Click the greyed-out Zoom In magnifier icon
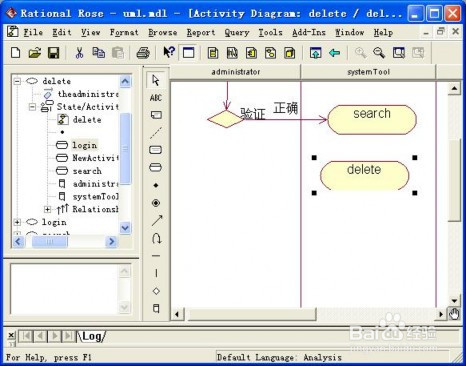The width and height of the screenshot is (466, 366). point(360,53)
